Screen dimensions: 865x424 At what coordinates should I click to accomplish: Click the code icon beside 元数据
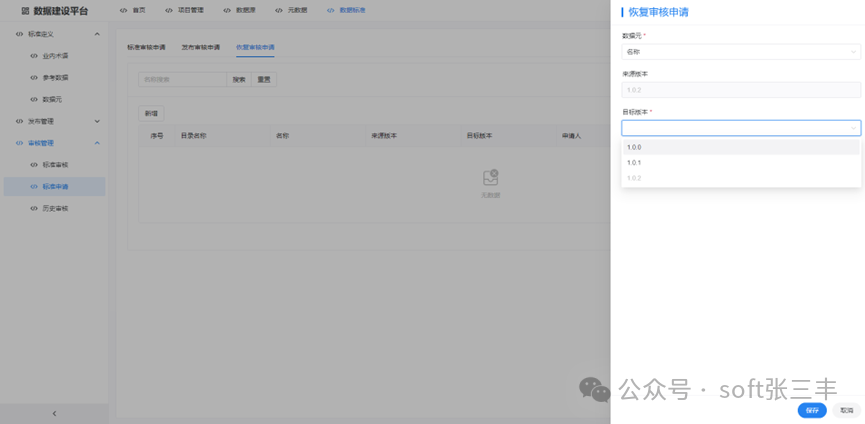click(x=279, y=10)
